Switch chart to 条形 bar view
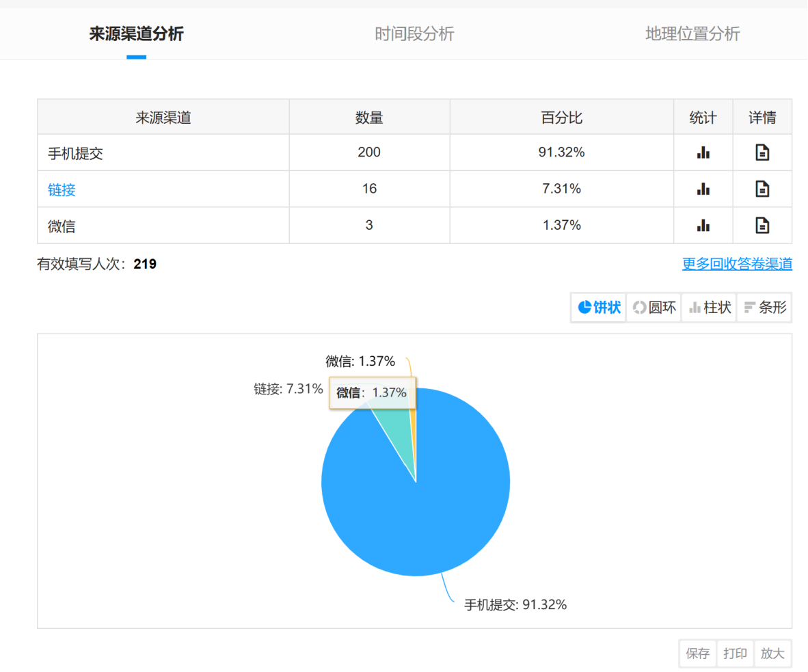808x672 pixels. pos(765,308)
